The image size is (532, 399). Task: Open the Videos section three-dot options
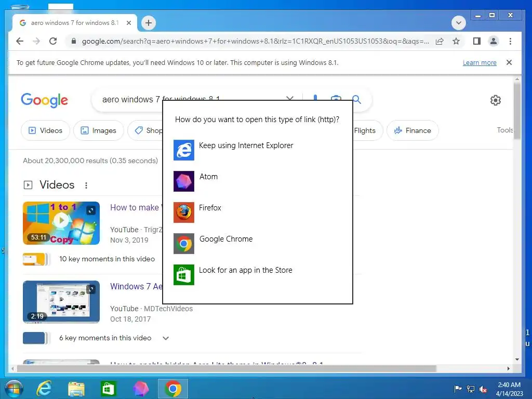pos(86,185)
